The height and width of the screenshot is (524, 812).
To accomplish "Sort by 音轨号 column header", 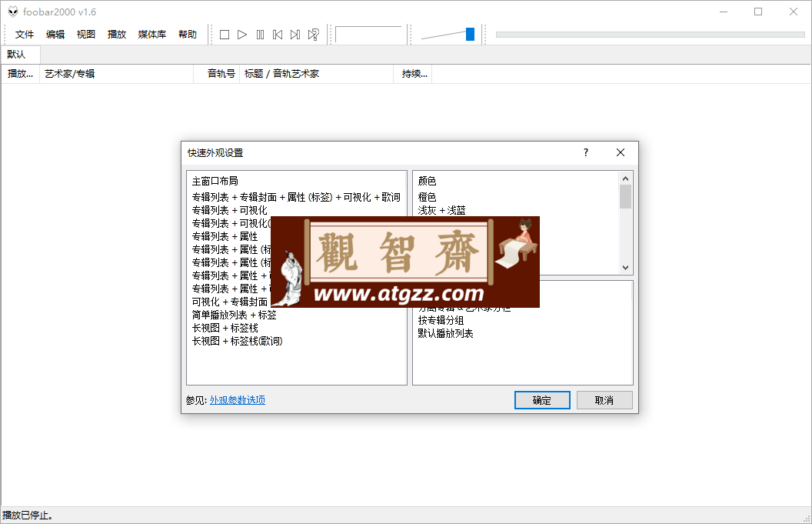I will [216, 74].
